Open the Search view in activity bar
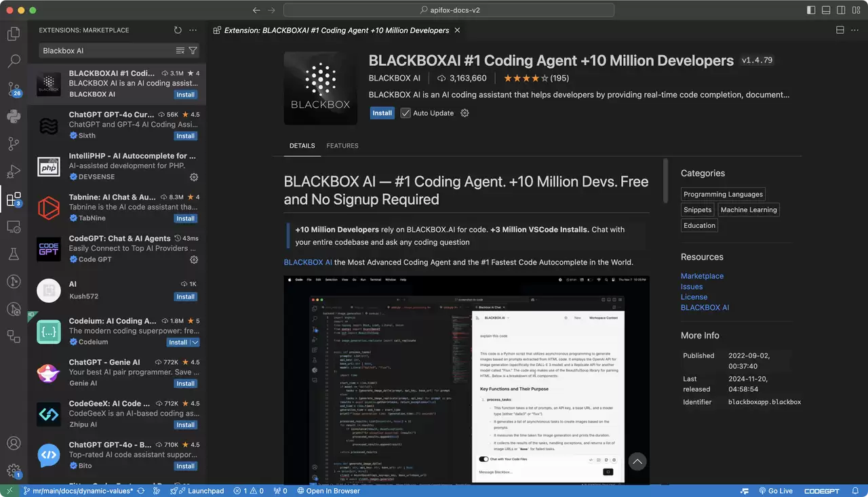 pyautogui.click(x=14, y=61)
